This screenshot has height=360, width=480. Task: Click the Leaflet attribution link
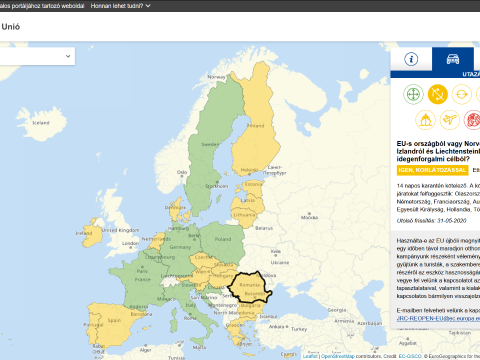310,356
